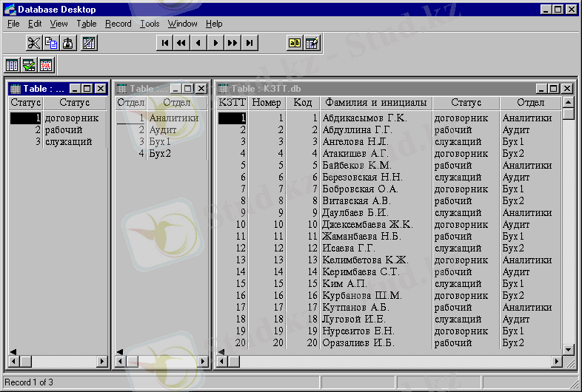Viewport: 582px width, 392px height.
Task: Click the Restructure table toolbar icon
Action: click(89, 43)
